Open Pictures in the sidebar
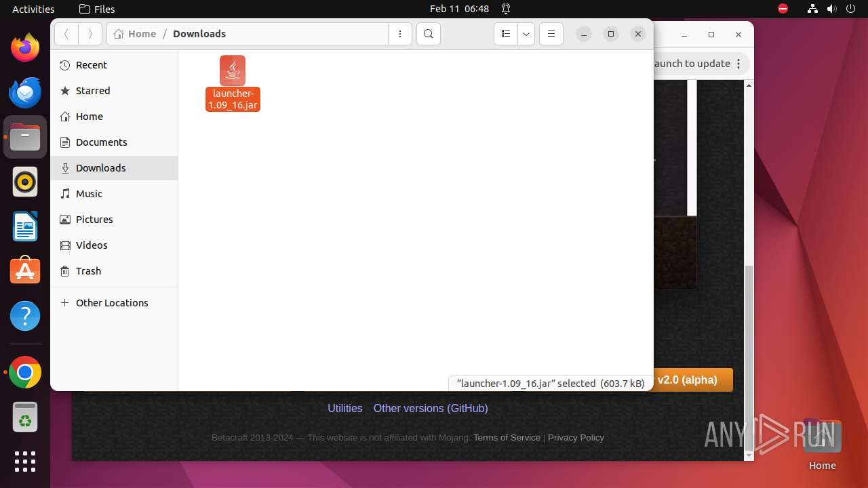Viewport: 868px width, 488px height. pos(114,220)
